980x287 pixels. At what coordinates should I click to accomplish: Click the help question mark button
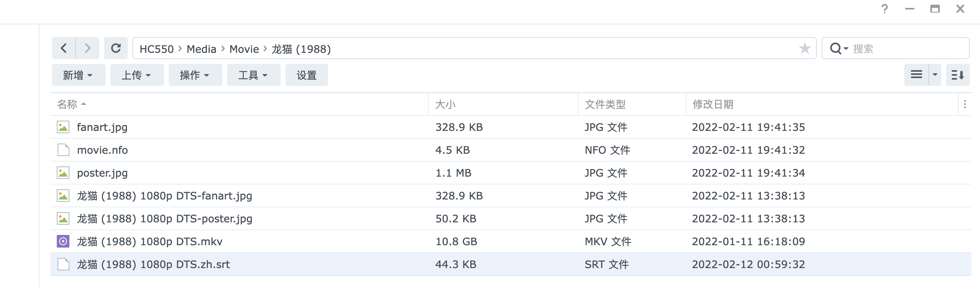click(884, 9)
